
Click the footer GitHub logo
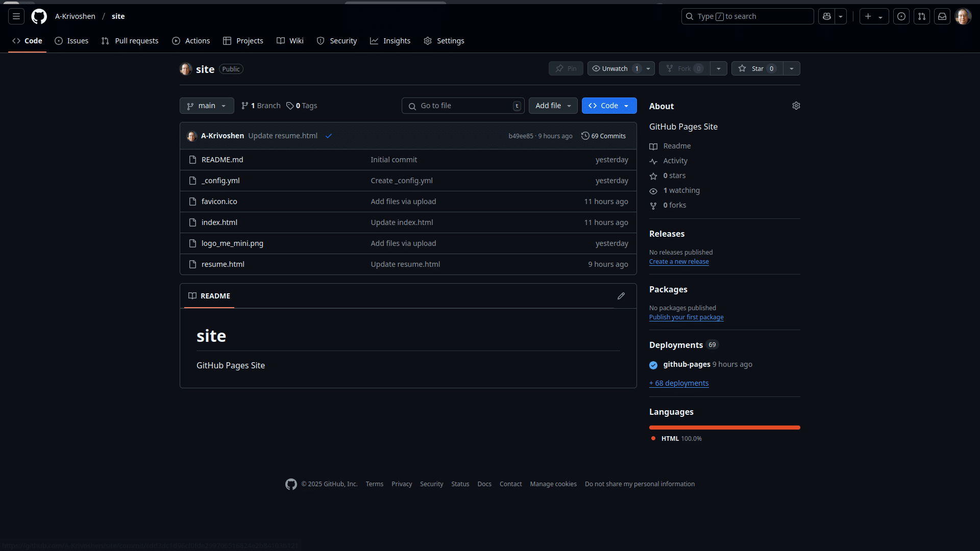click(x=291, y=484)
